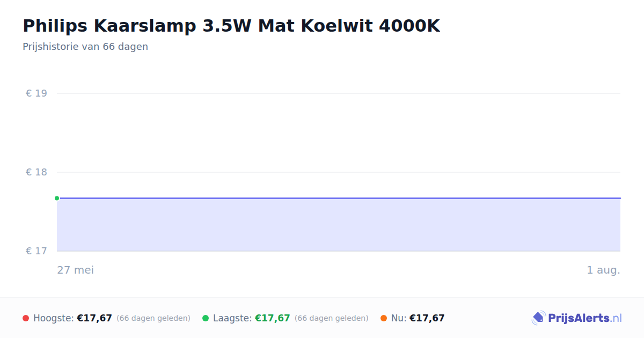Click the Hoogste €17,67 value

94,318
